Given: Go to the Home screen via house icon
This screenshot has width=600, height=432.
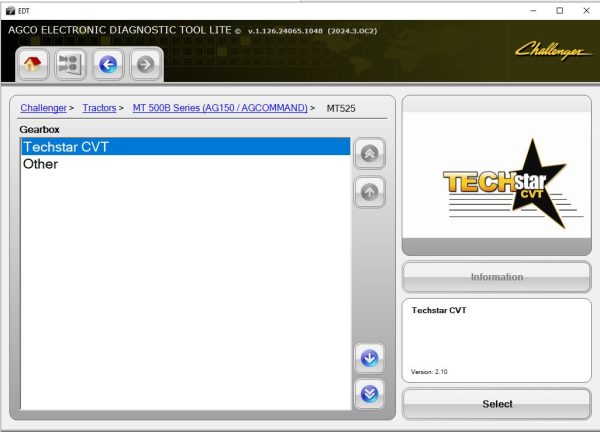Looking at the screenshot, I should (x=33, y=64).
